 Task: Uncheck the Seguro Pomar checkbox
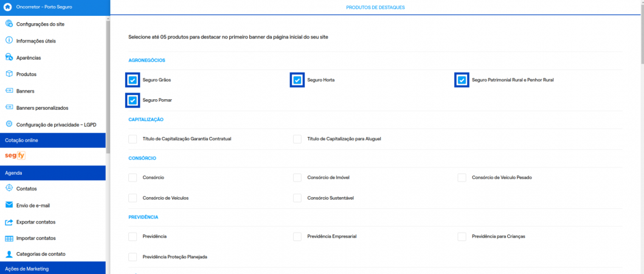133,100
